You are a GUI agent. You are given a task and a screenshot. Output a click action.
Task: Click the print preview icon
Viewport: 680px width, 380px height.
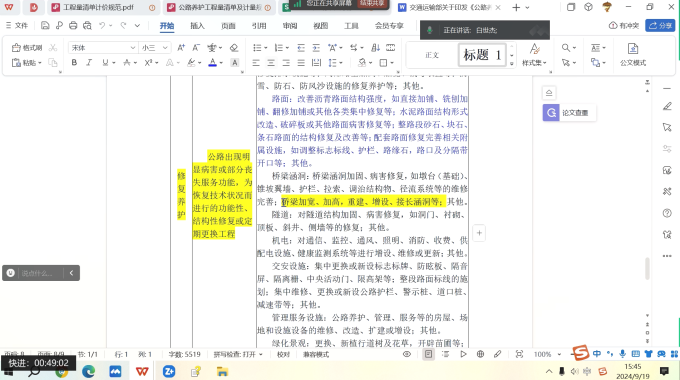[87, 26]
